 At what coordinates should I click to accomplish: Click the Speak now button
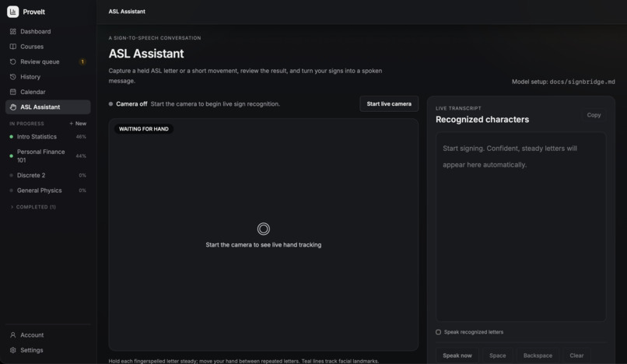457,355
